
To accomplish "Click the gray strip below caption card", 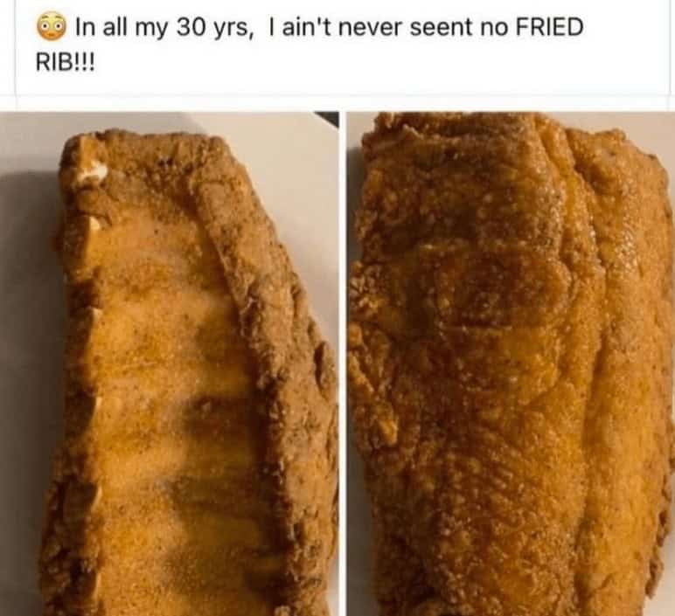I will point(337,102).
